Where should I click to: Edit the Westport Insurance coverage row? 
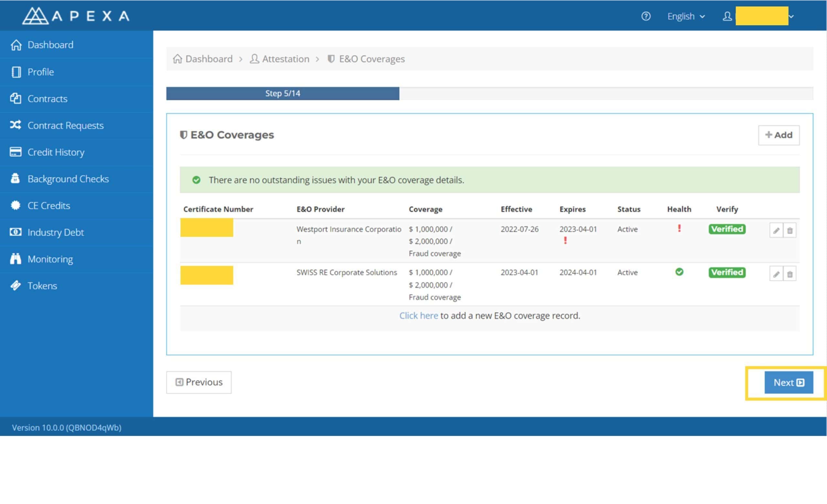pyautogui.click(x=776, y=231)
